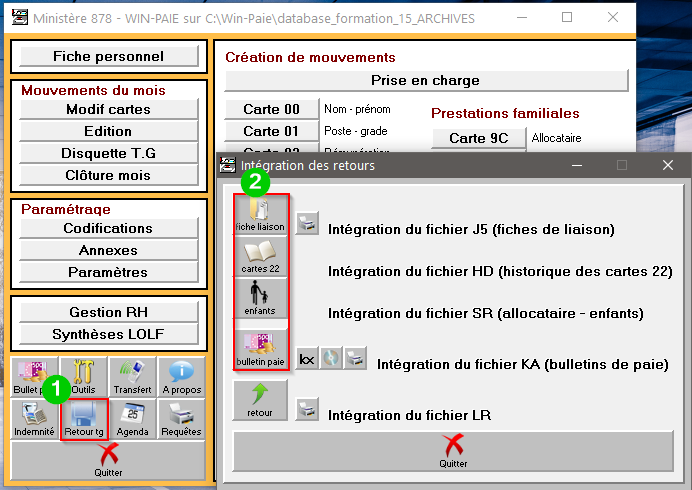Click the green retour arrow button
692x490 pixels.
pos(260,400)
